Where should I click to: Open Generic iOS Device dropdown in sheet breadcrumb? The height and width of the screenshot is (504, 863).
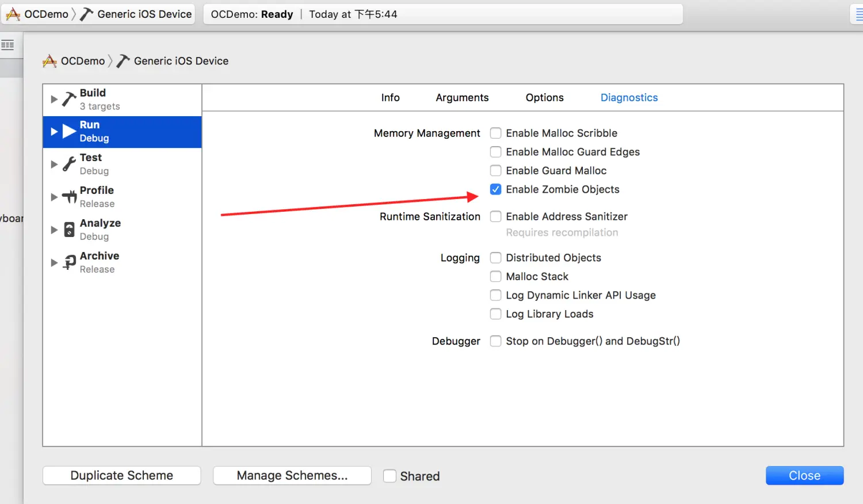click(x=173, y=61)
